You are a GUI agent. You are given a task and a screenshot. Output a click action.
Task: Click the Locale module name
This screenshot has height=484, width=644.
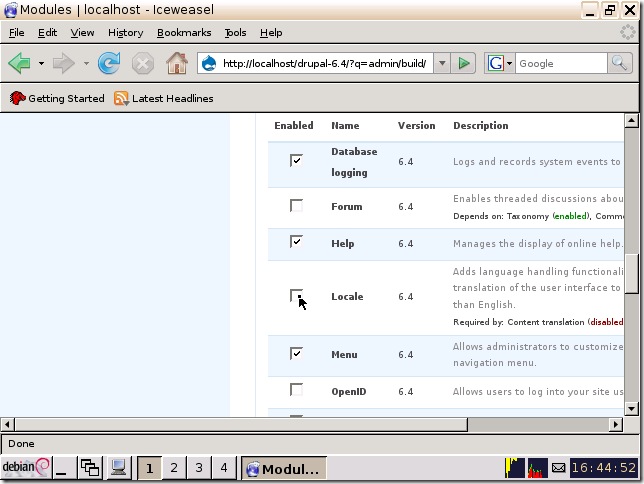(347, 296)
